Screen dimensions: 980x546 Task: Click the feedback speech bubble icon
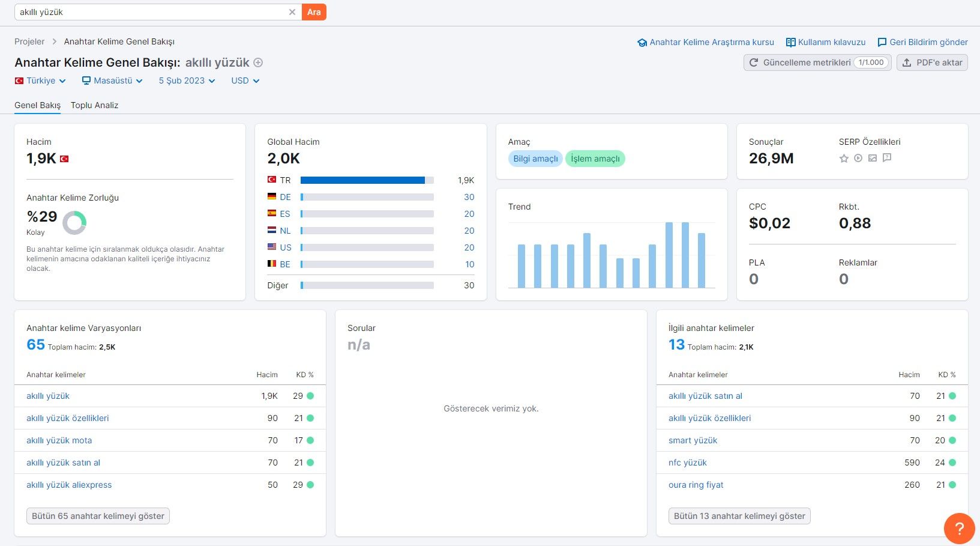(x=882, y=43)
